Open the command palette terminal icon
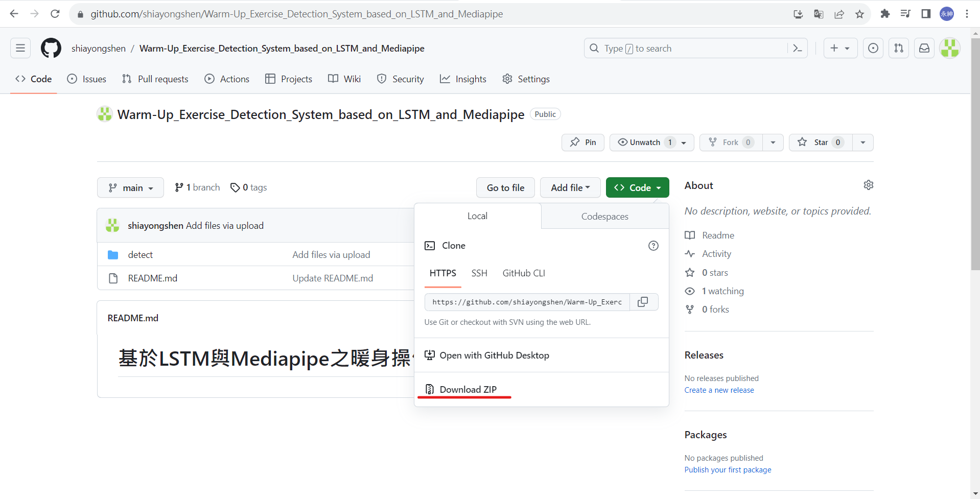Image resolution: width=980 pixels, height=499 pixels. pyautogui.click(x=798, y=48)
